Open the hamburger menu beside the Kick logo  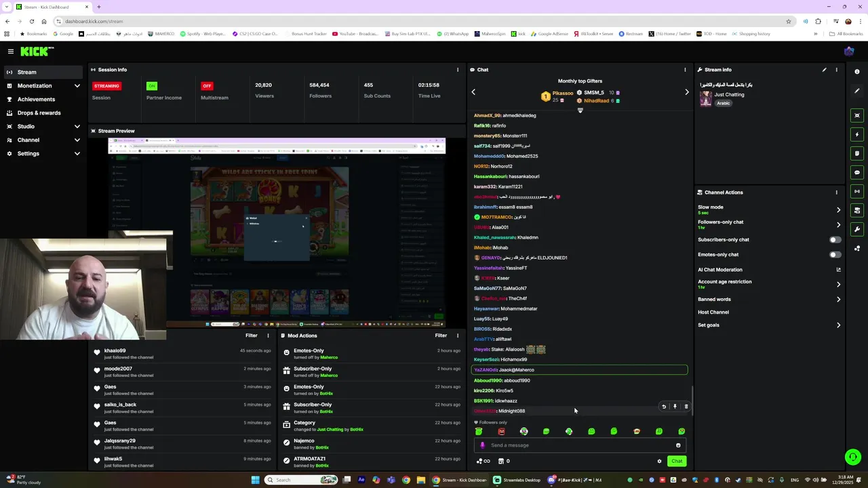point(11,52)
